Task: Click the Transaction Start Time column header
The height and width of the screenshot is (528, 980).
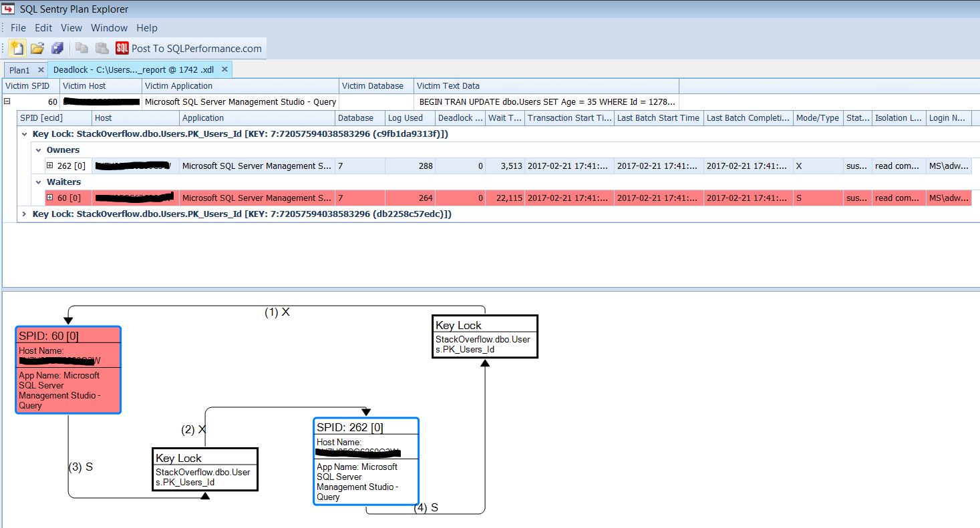Action: coord(569,118)
